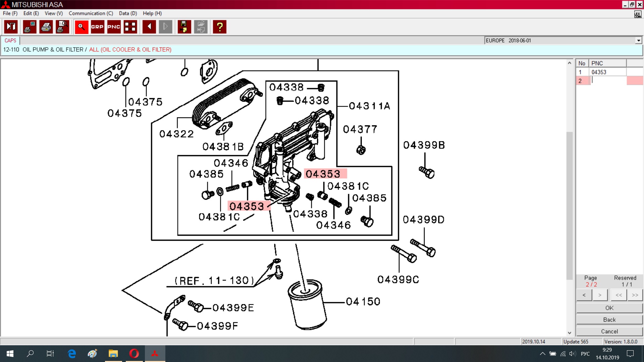This screenshot has width=644, height=362.
Task: Click part label 04399F in the diagram
Action: [217, 326]
